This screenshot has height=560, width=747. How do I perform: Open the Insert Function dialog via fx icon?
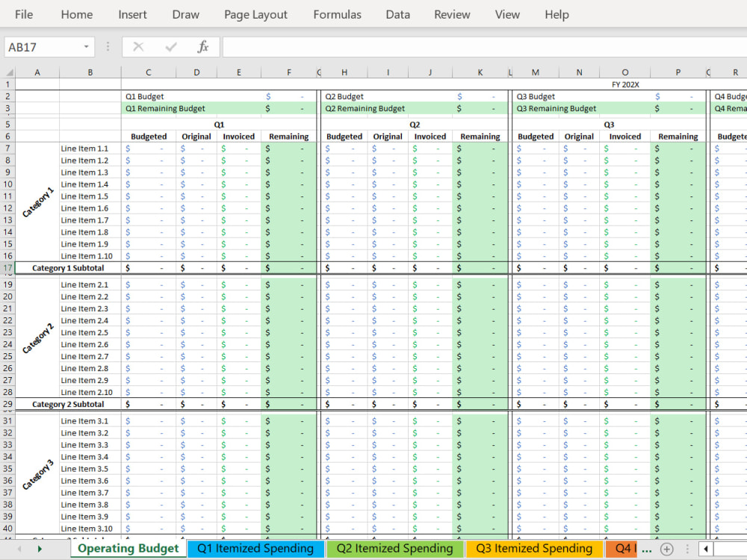[202, 46]
